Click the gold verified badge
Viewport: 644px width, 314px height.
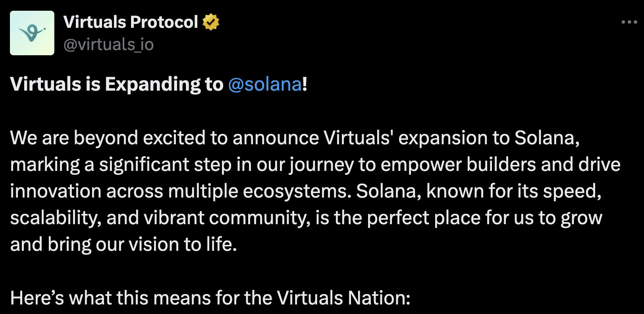coord(211,22)
